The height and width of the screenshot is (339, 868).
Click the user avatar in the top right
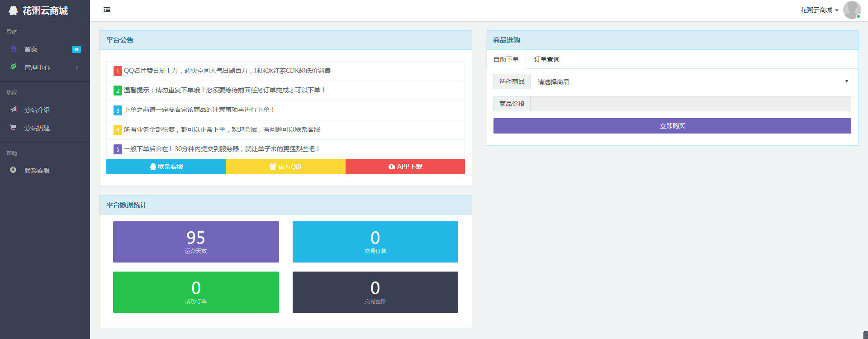pos(851,10)
